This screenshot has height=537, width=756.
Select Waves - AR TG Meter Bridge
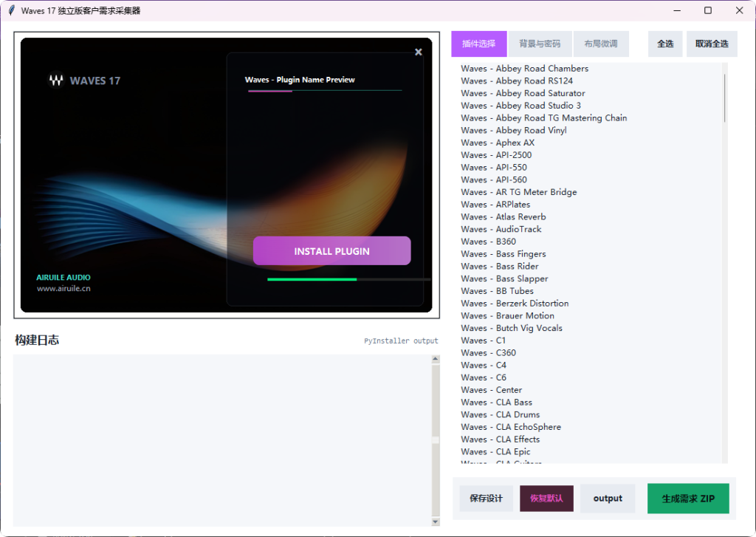(x=519, y=192)
